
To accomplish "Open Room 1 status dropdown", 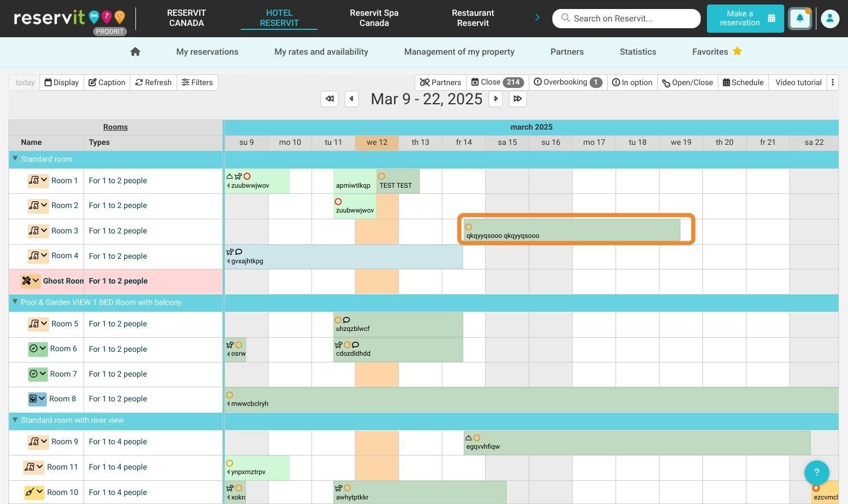I will pos(38,180).
